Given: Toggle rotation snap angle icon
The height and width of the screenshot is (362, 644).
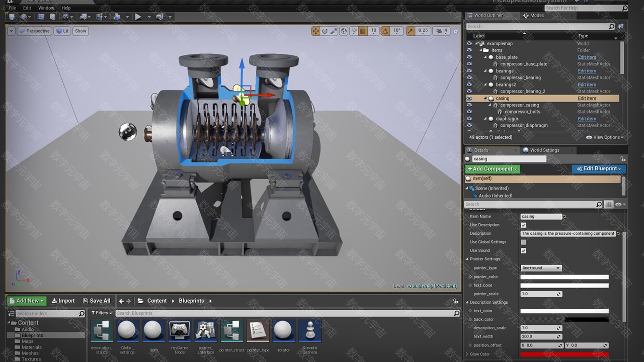Looking at the screenshot, I should 385,31.
